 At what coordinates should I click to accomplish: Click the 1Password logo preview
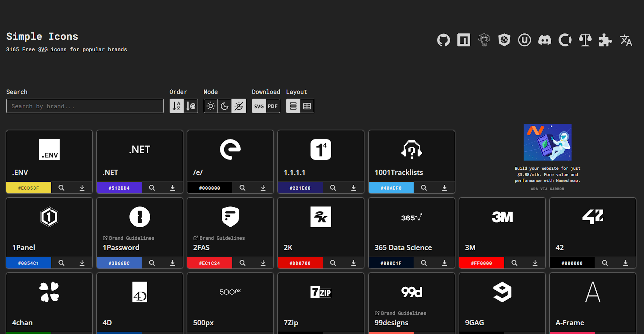click(x=140, y=217)
